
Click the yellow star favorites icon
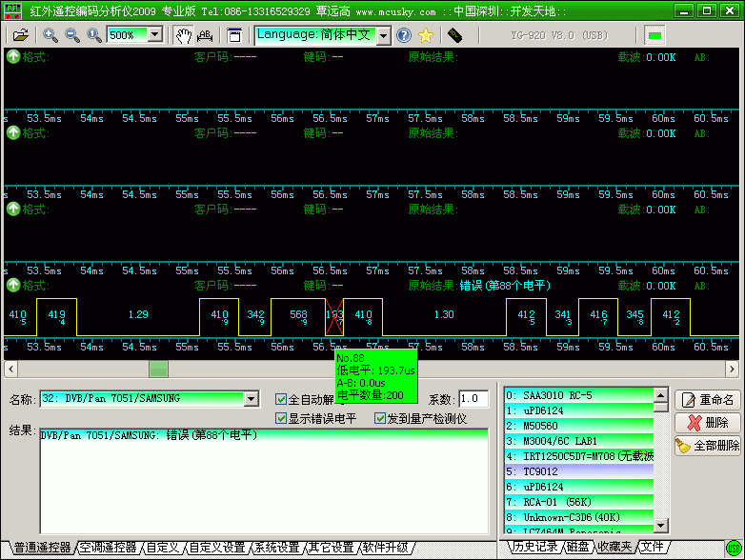(x=426, y=35)
